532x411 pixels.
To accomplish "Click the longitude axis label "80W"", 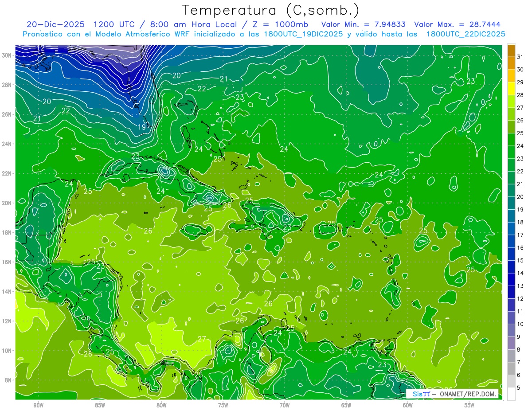I will pos(161,405).
